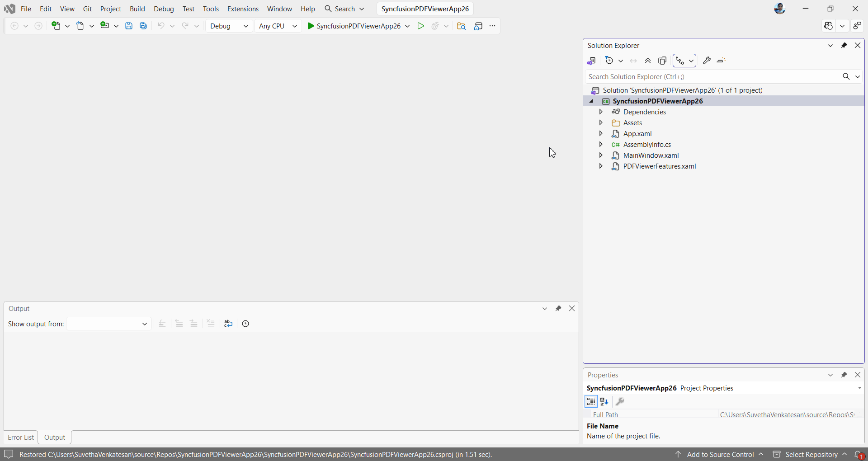Toggle timestamps in the Output window
Image resolution: width=868 pixels, height=461 pixels.
(x=245, y=324)
